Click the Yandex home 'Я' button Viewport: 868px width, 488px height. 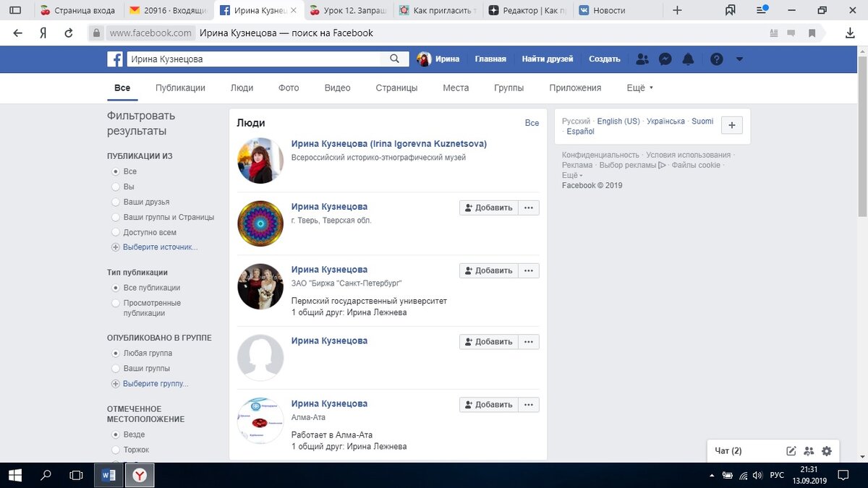click(x=43, y=33)
